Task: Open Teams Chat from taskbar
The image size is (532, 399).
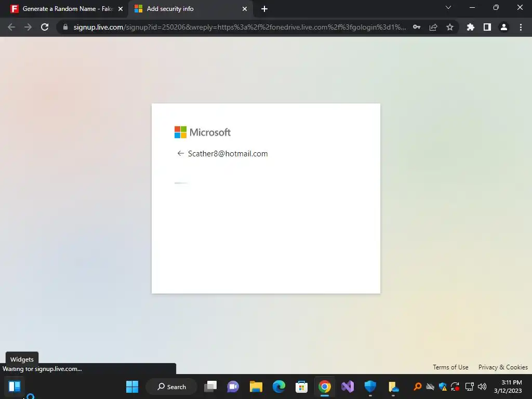Action: pos(233,387)
